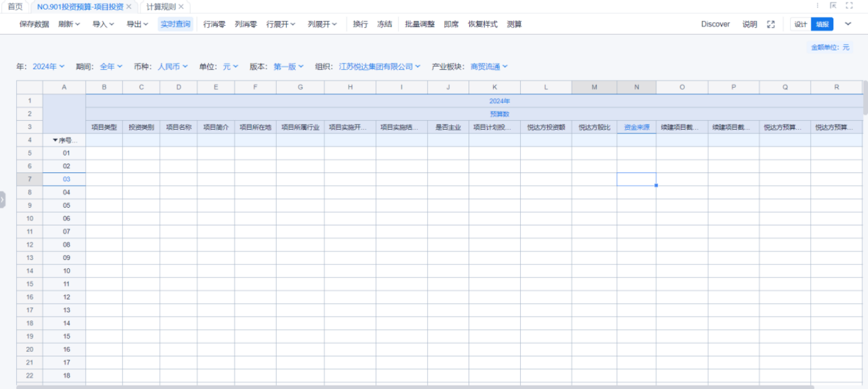The height and width of the screenshot is (389, 868).
Task: Open the 导出 menu
Action: tap(137, 25)
